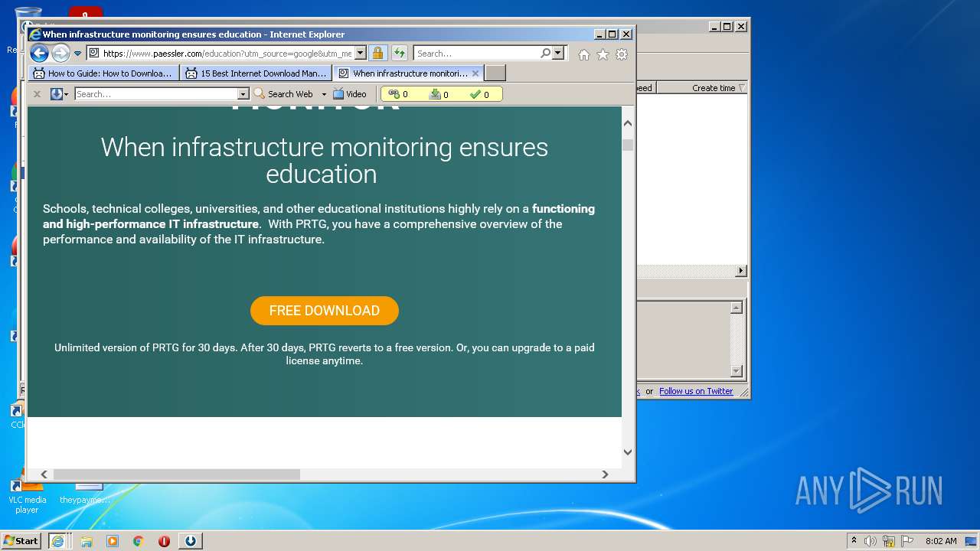Focus the toolbar Search field
Viewport: 980px width, 551px height.
(156, 94)
